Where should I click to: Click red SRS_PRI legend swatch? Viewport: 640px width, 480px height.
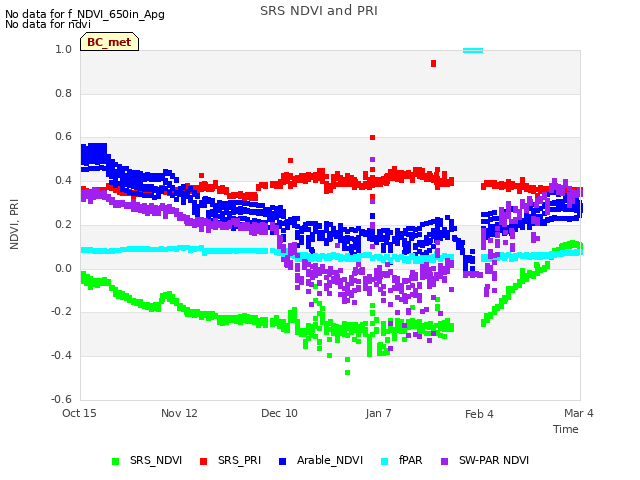(x=203, y=461)
